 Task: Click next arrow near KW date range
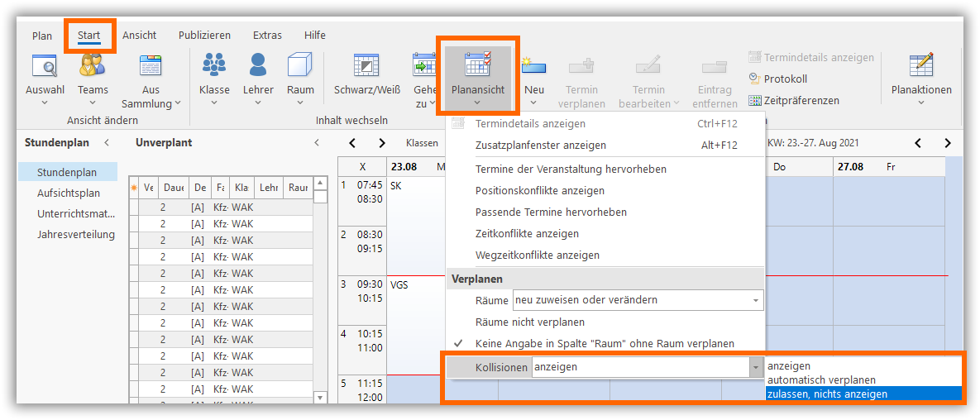tap(948, 143)
